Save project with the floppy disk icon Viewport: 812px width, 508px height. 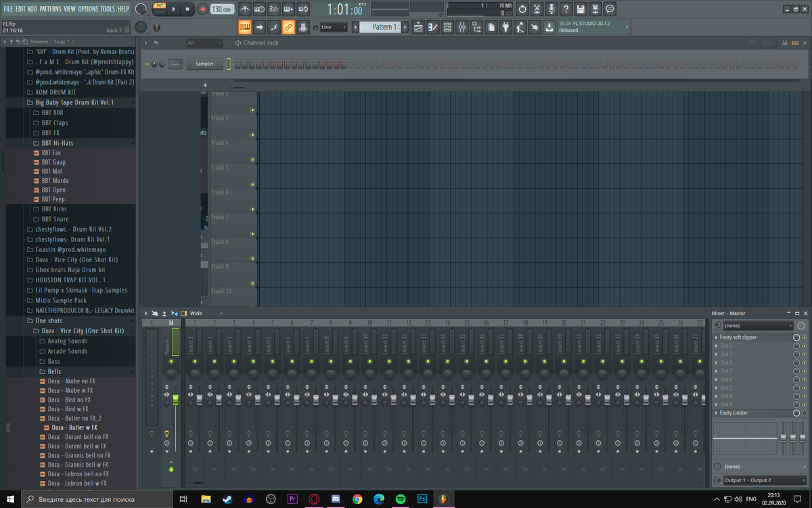(581, 9)
